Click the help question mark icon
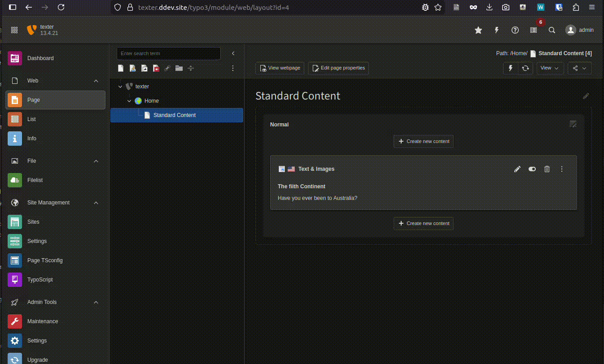The width and height of the screenshot is (604, 364). point(515,30)
